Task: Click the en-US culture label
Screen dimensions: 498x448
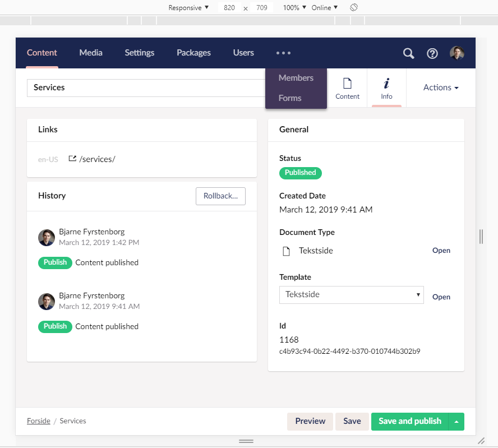Action: (48, 159)
